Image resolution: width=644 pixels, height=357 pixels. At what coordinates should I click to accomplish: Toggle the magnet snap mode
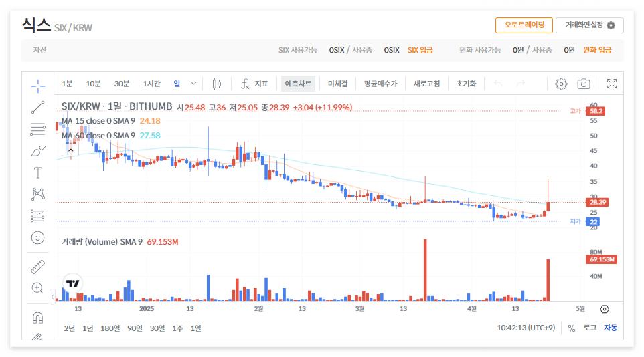pyautogui.click(x=37, y=318)
